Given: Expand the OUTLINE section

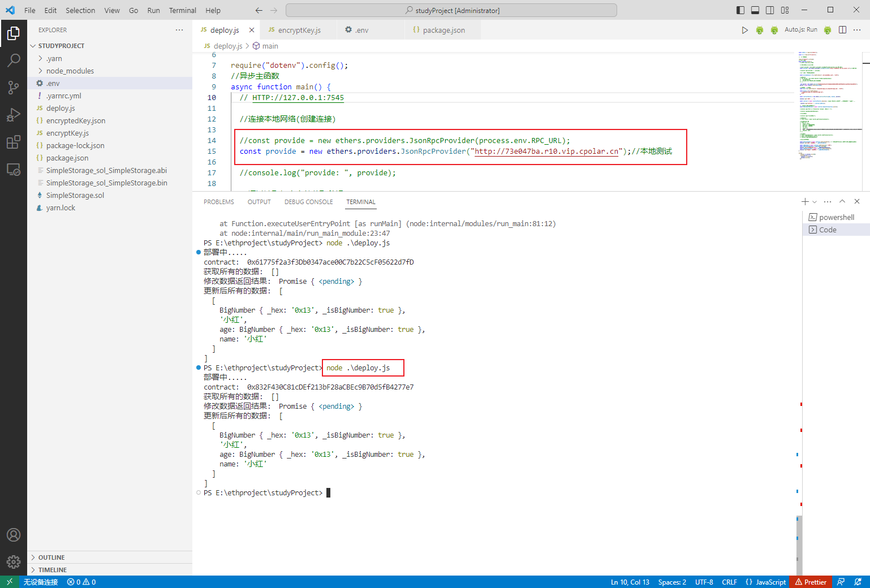Looking at the screenshot, I should pos(51,557).
